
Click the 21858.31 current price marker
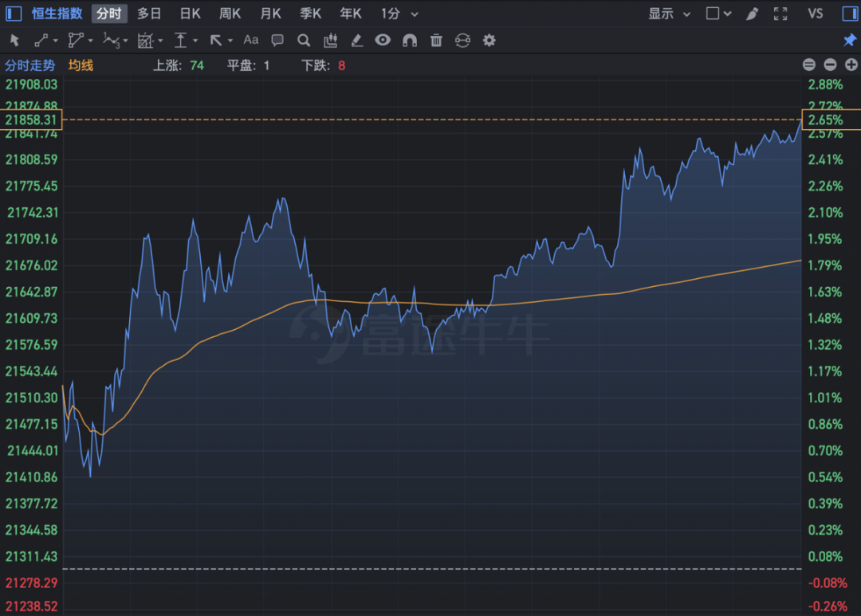pos(31,120)
